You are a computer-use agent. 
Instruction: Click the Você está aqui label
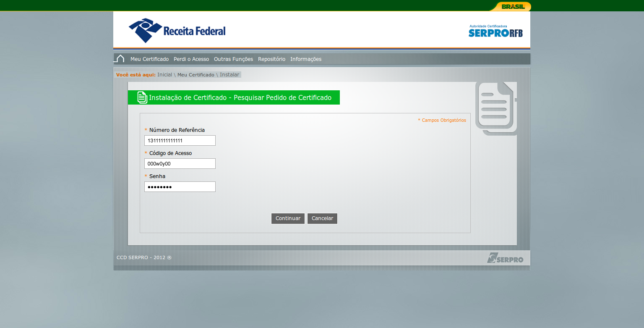click(136, 75)
